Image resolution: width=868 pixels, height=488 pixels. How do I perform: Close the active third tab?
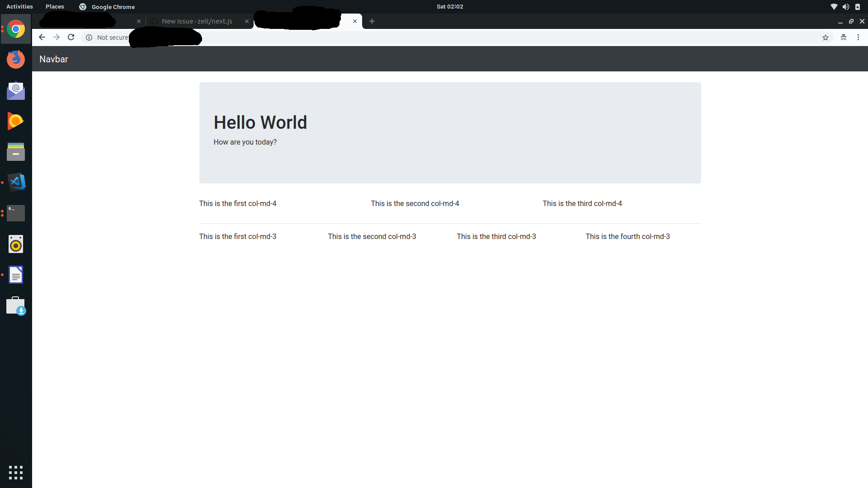point(355,21)
